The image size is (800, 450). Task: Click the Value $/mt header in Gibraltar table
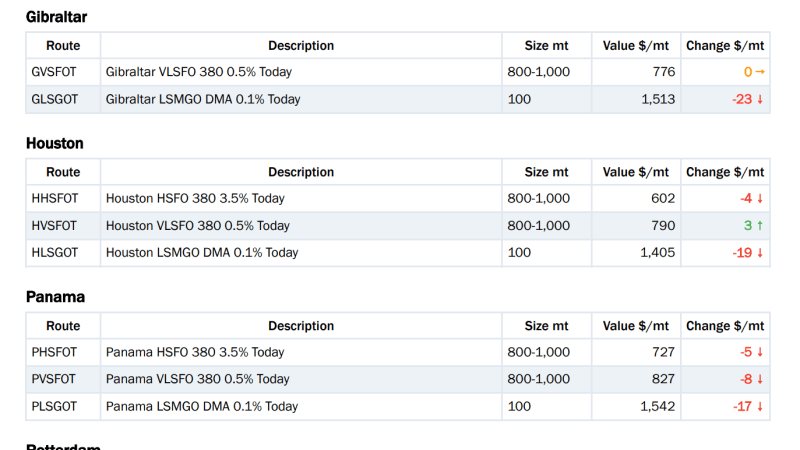(x=636, y=45)
